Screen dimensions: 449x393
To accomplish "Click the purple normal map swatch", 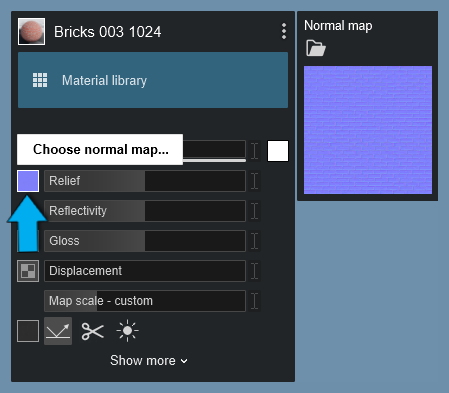I will (28, 181).
